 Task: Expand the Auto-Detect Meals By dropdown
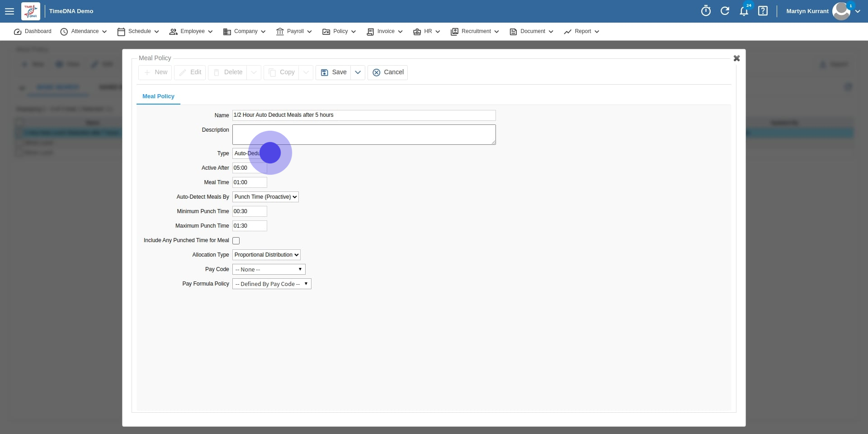click(265, 197)
